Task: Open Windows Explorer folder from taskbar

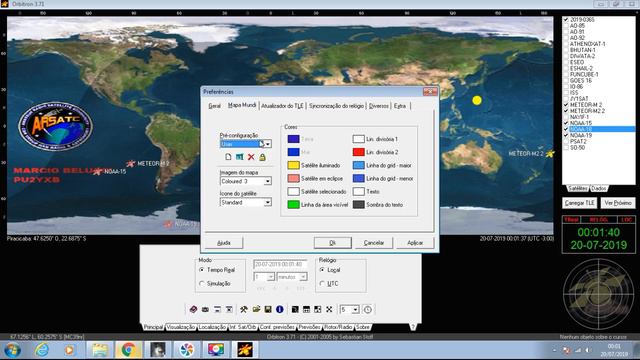Action: pyautogui.click(x=99, y=350)
